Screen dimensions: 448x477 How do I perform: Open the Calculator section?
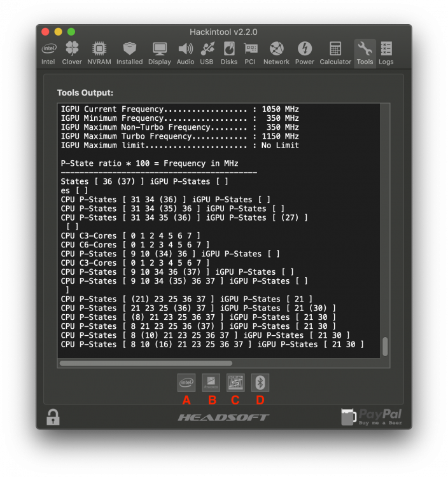335,53
